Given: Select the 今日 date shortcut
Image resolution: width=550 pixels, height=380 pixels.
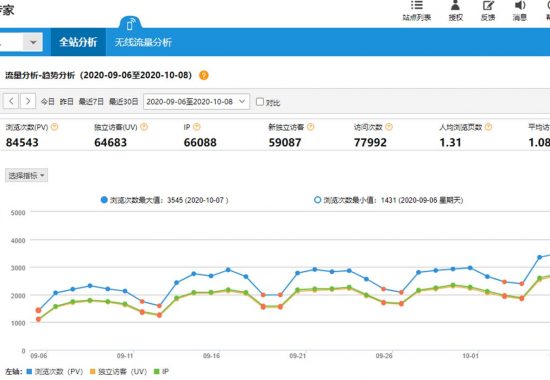Looking at the screenshot, I should [48, 102].
